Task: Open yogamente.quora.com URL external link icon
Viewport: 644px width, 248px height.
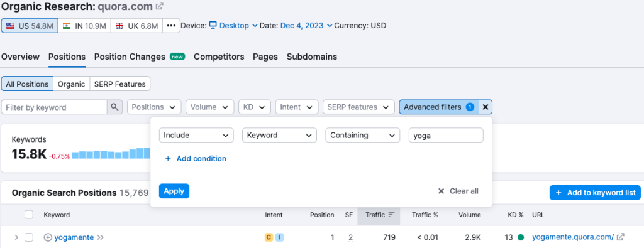Action: coord(621,237)
